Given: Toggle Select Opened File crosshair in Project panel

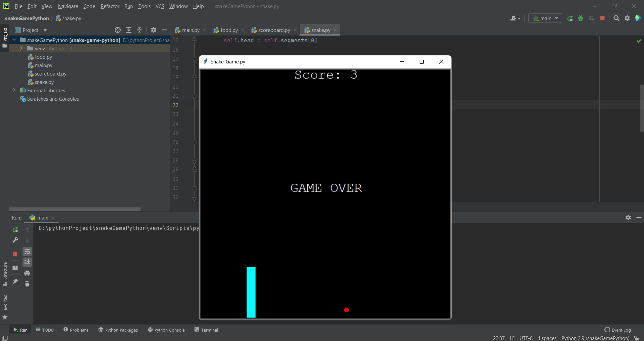Looking at the screenshot, I should click(x=118, y=30).
